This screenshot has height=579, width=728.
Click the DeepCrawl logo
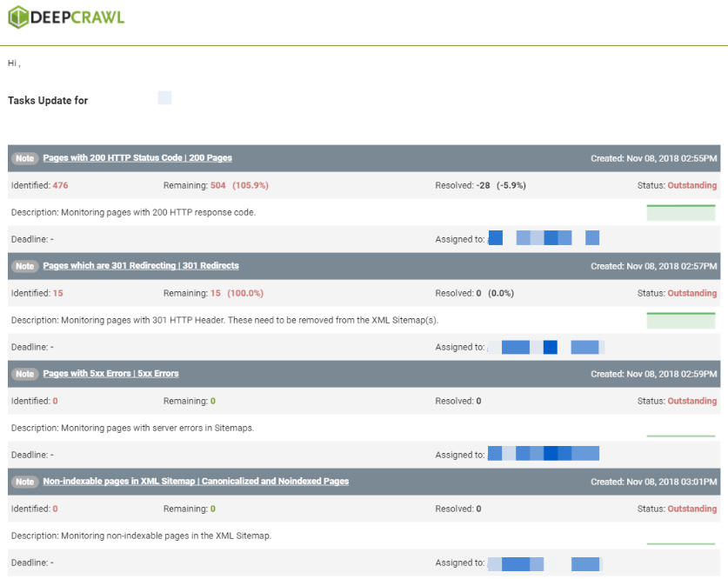coord(63,17)
